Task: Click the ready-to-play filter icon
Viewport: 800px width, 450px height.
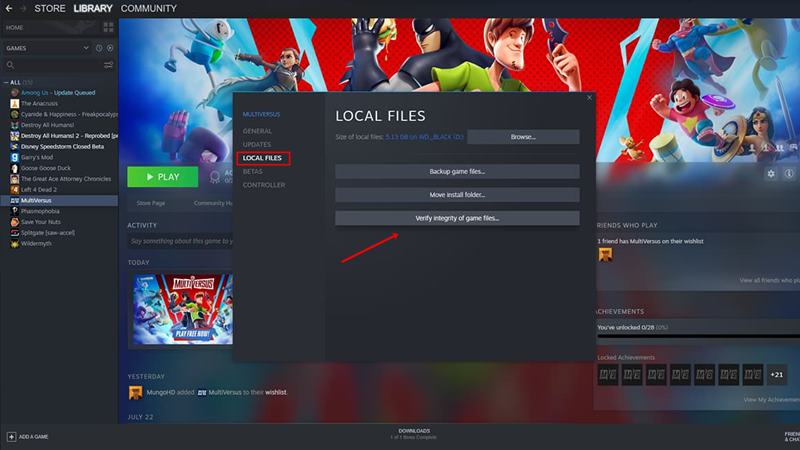Action: [110, 48]
